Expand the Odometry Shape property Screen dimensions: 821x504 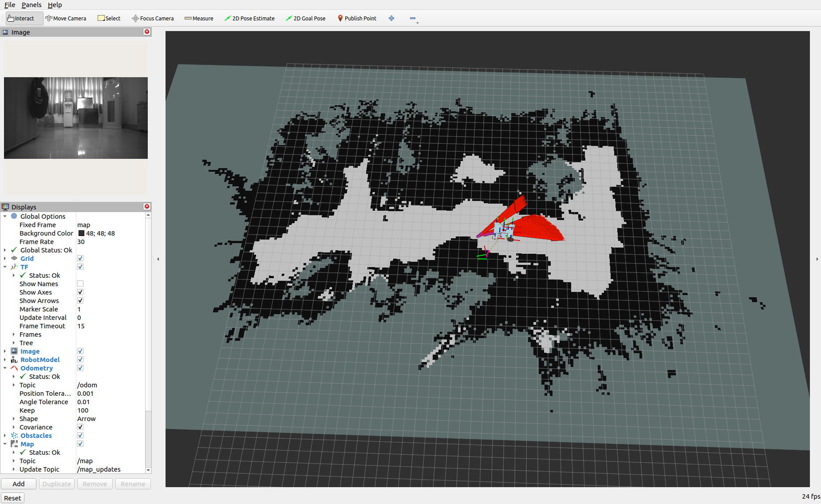coord(14,419)
